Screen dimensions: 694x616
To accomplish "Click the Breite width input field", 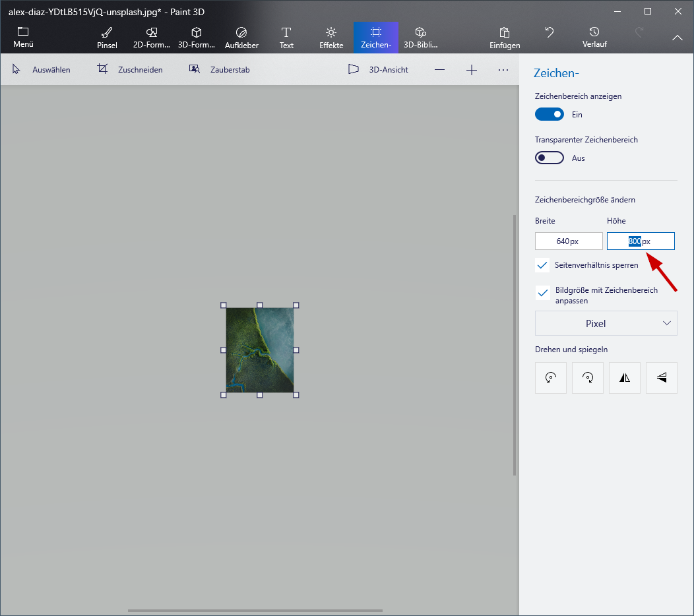I will pos(569,241).
